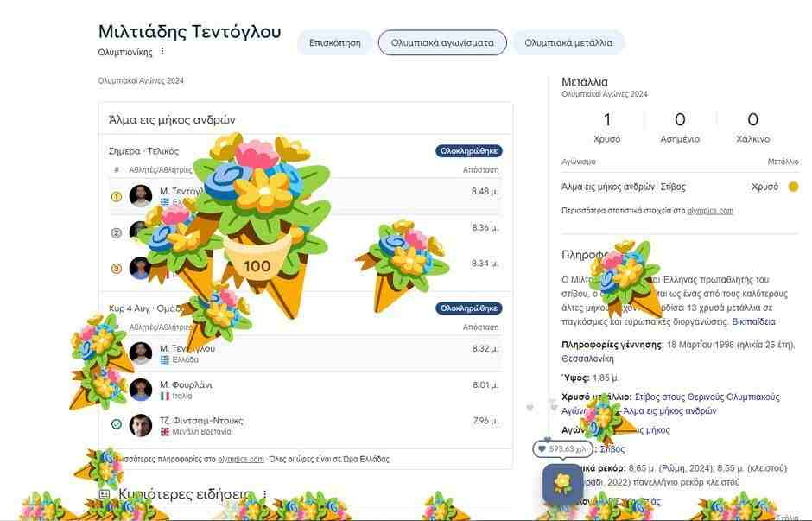The height and width of the screenshot is (521, 812).
Task: Switch to the Επισκόπηση tab
Action: (334, 42)
